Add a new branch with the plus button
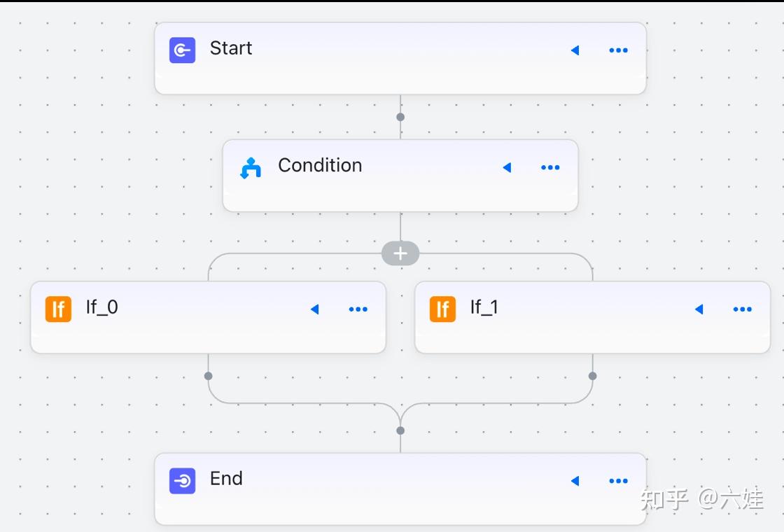The width and height of the screenshot is (784, 532). pyautogui.click(x=400, y=253)
